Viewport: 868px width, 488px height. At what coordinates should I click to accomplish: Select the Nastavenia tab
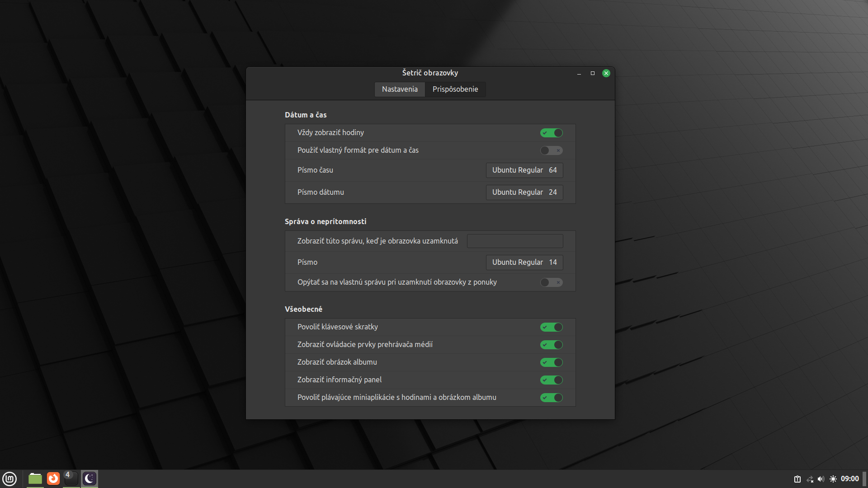(400, 89)
